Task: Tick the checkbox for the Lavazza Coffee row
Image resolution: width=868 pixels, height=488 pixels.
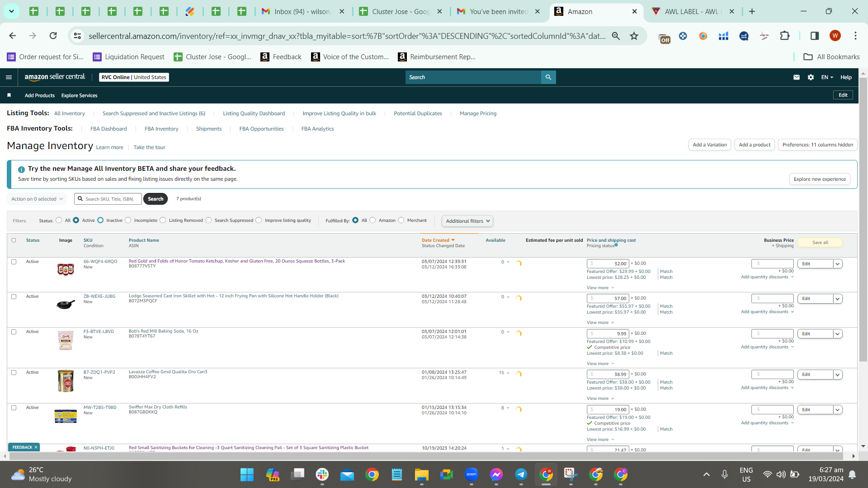Action: coord(14,372)
